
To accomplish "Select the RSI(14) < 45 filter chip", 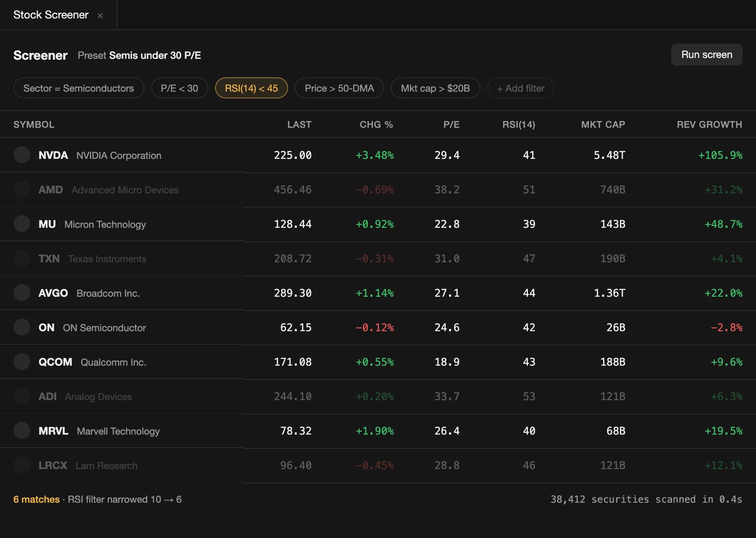I will point(251,88).
